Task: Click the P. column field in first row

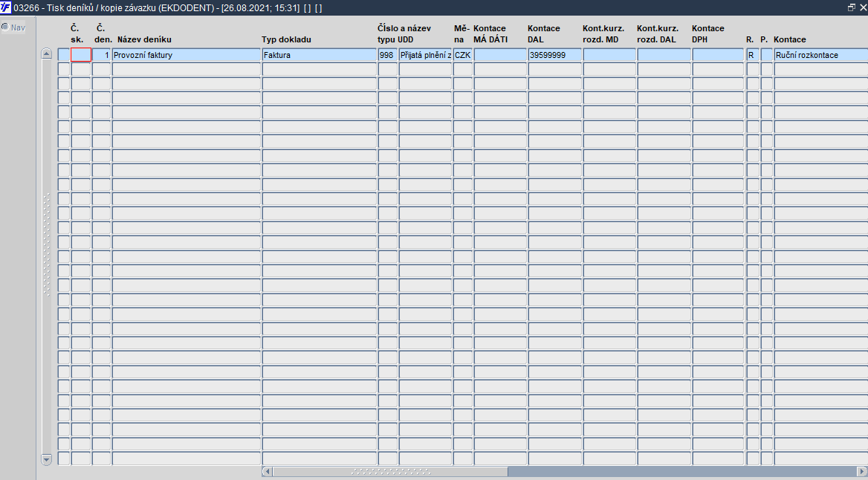Action: 767,55
